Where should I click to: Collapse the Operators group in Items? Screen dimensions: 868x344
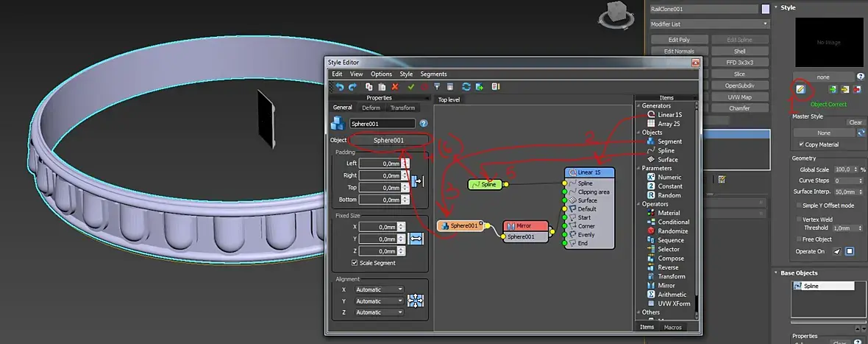(x=638, y=204)
